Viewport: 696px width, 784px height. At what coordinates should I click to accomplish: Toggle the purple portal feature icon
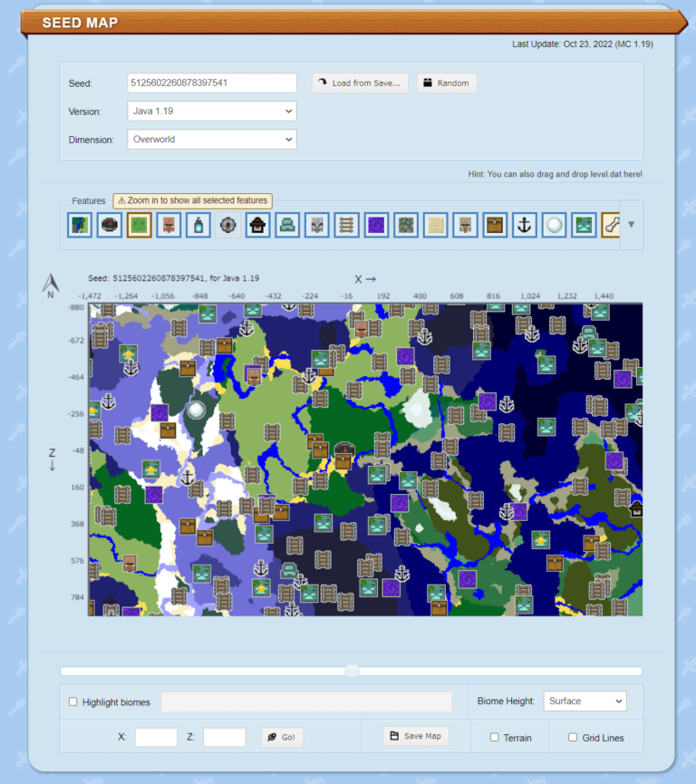coord(376,225)
